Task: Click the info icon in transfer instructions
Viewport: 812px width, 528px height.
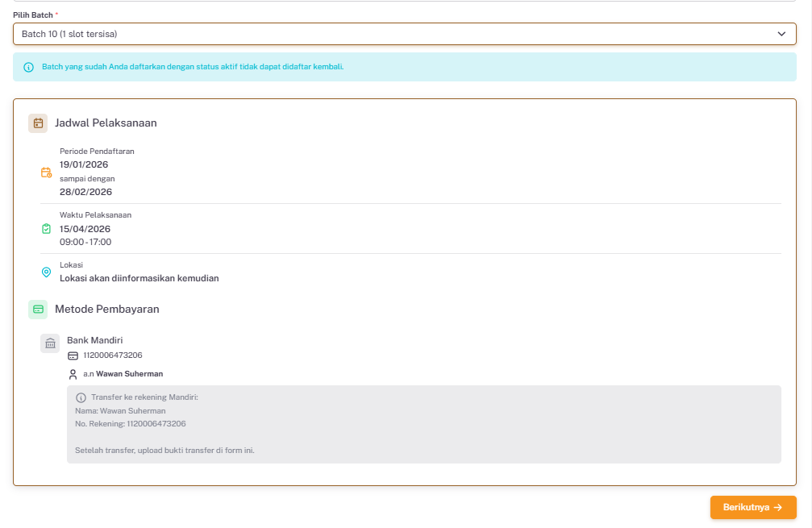Action: click(81, 397)
